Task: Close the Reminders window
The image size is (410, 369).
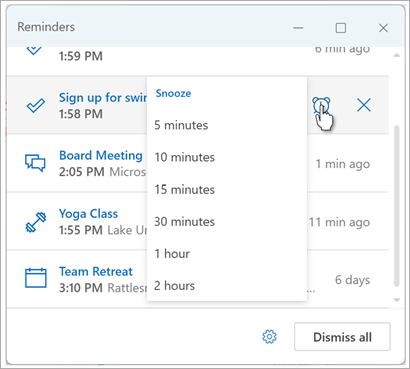Action: pos(383,28)
